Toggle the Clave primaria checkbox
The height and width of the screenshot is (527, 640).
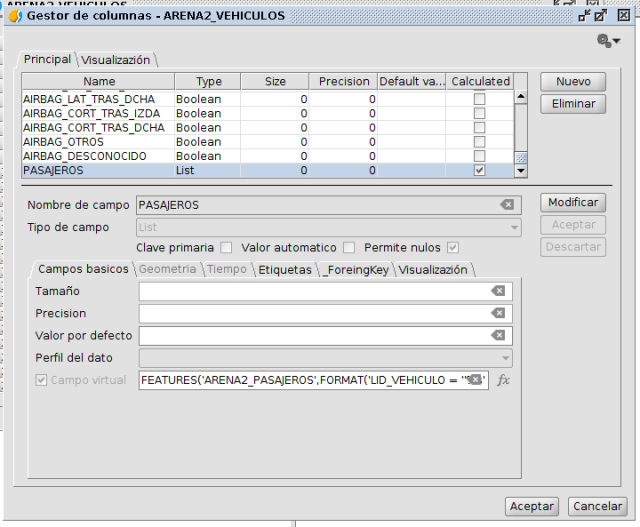(x=226, y=247)
